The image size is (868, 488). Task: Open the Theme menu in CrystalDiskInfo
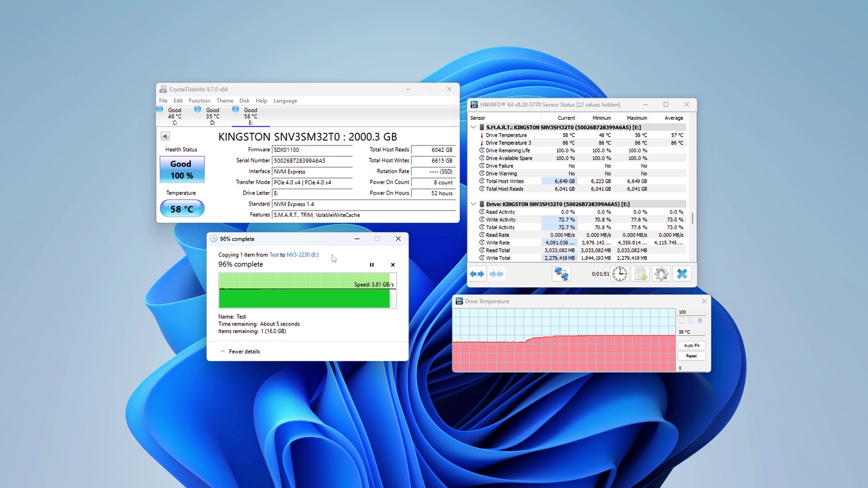tap(225, 101)
